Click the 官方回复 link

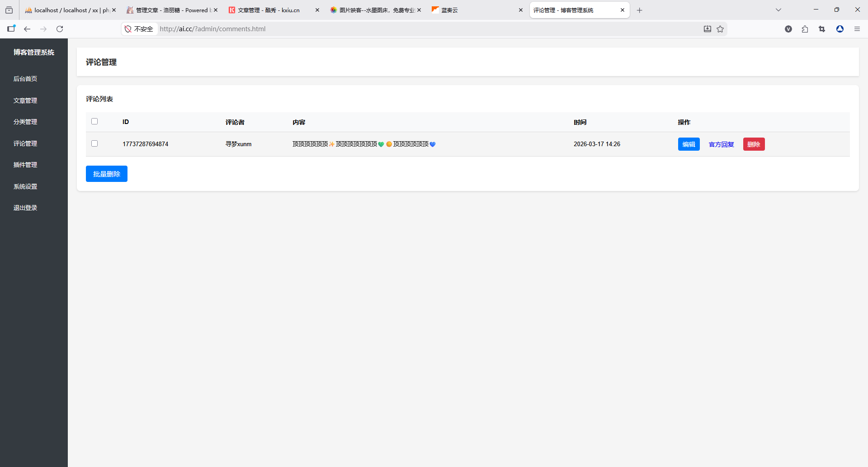coord(721,144)
